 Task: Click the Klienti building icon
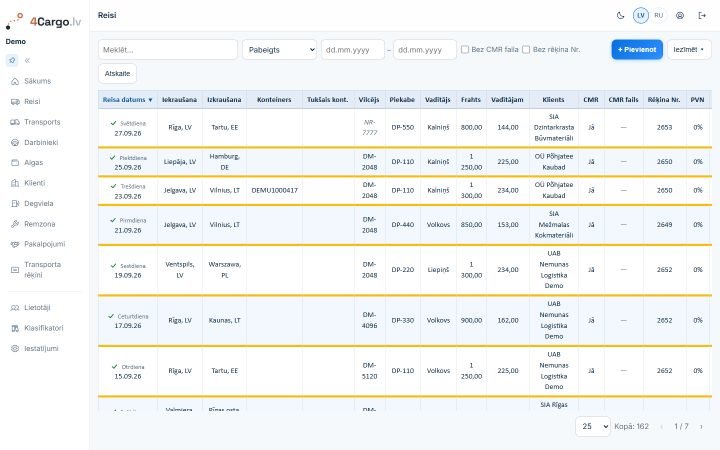point(15,183)
